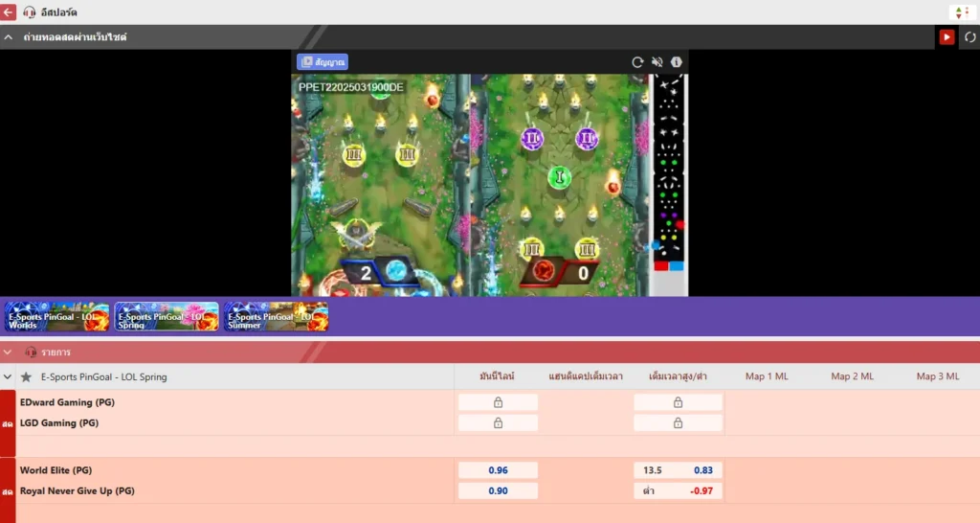This screenshot has height=523, width=980.
Task: Select the สัญญาณ signal button in player
Action: [x=323, y=62]
